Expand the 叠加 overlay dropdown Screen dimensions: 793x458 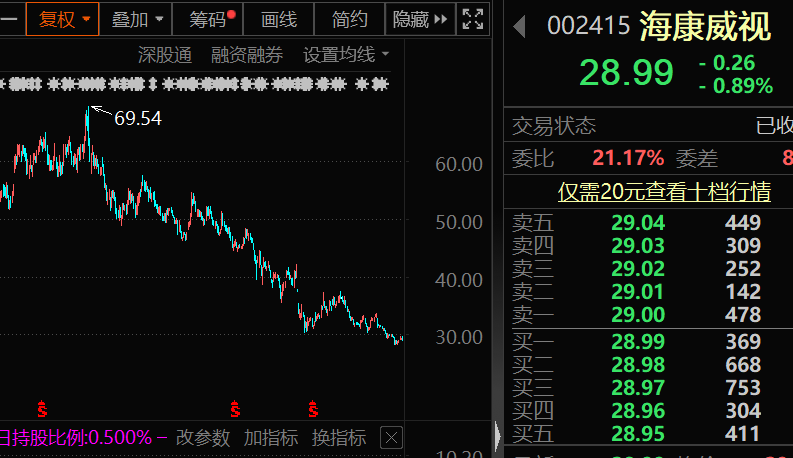tap(137, 19)
